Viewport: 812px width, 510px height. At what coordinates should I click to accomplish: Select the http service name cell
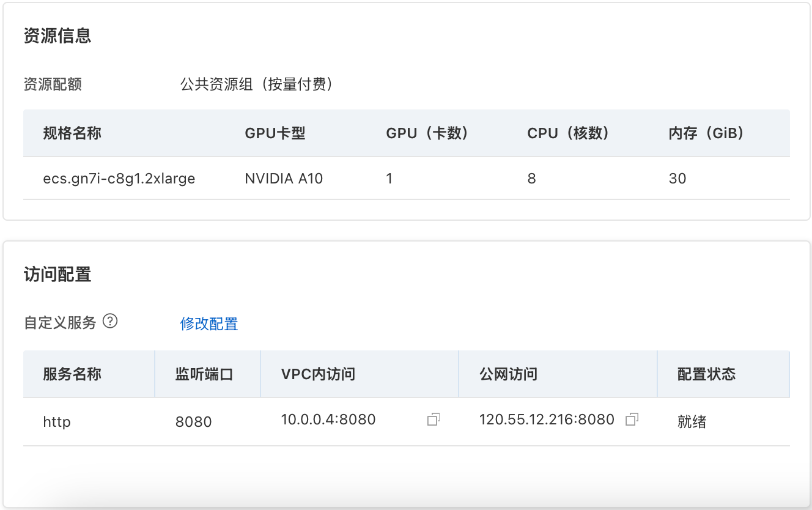tap(57, 421)
